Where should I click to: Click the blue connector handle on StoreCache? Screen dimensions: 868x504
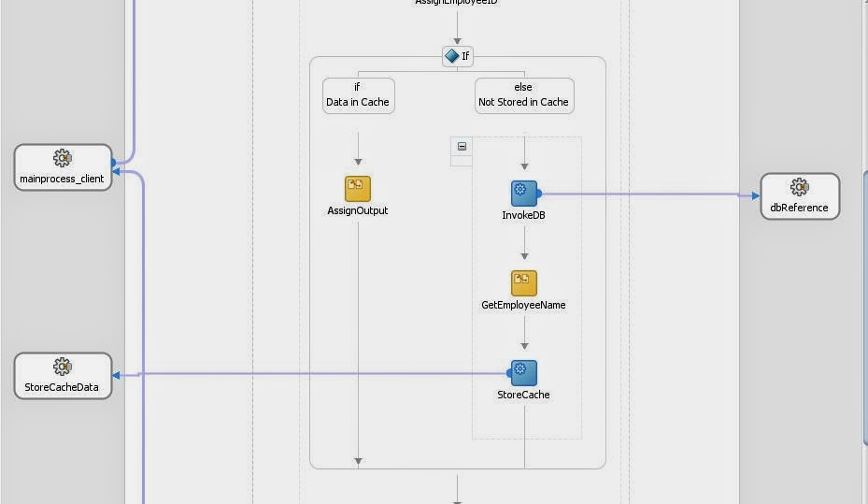click(508, 373)
